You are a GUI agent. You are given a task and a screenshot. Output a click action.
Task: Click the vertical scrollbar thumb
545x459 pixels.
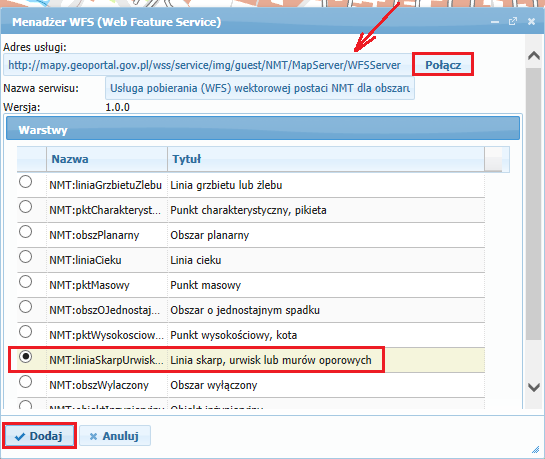click(533, 204)
